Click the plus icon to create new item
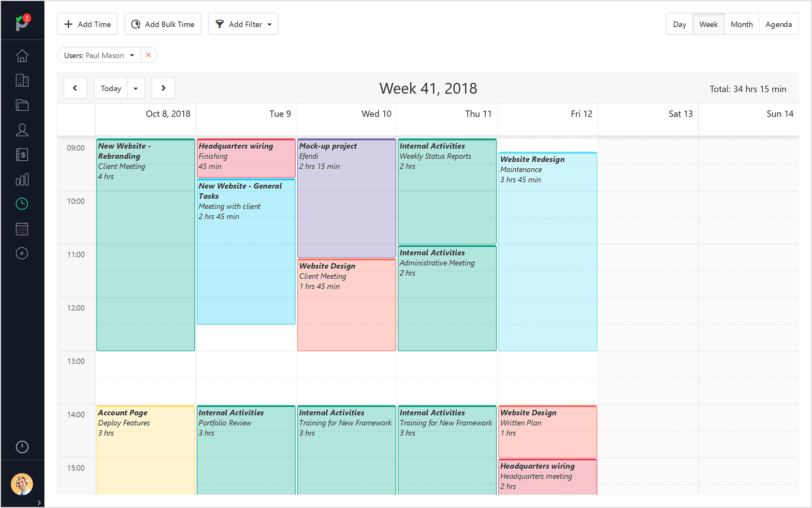 pos(22,253)
